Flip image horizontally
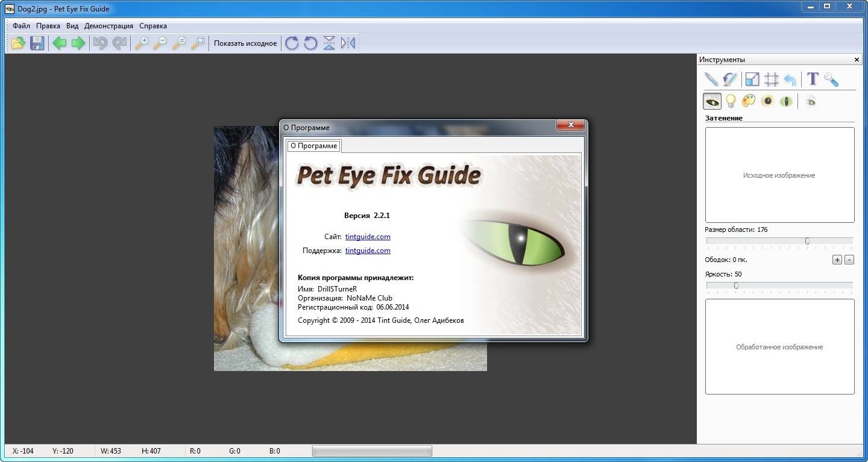Screen dimensions: 868x462 pyautogui.click(x=348, y=43)
